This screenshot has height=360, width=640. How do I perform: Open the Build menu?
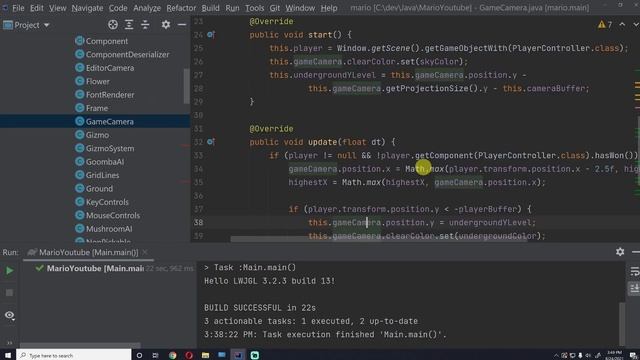pyautogui.click(x=210, y=8)
